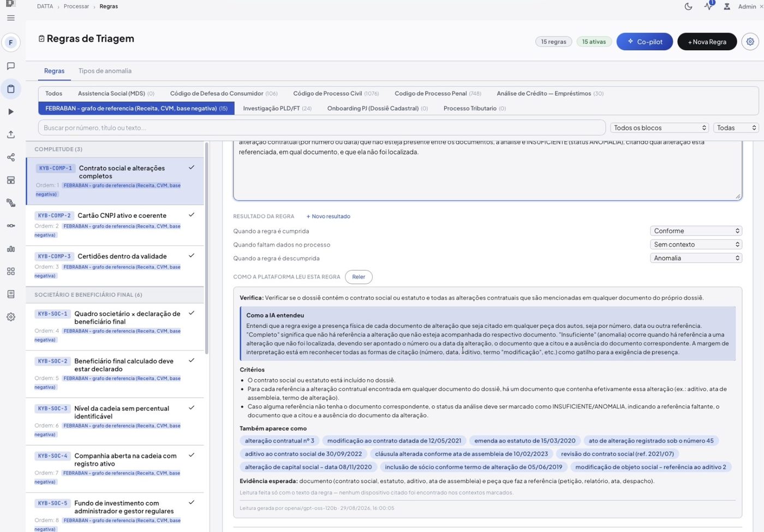
Task: Open the four-squares grid icon in sidebar
Action: (x=10, y=271)
